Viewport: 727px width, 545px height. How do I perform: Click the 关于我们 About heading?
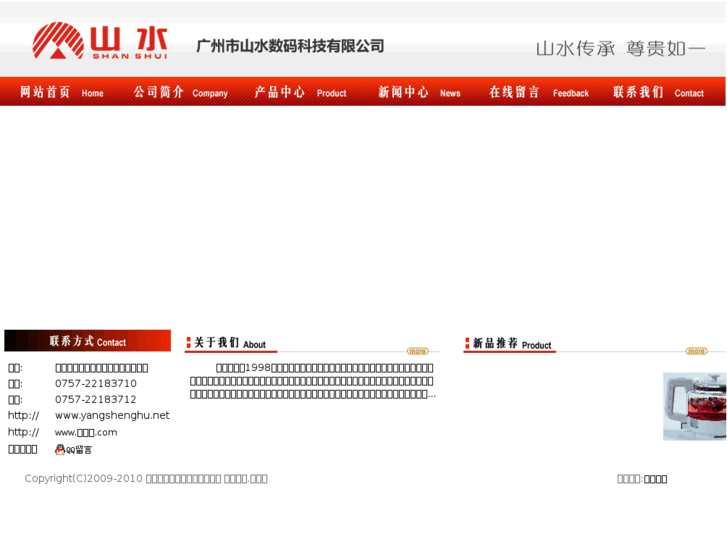[230, 343]
